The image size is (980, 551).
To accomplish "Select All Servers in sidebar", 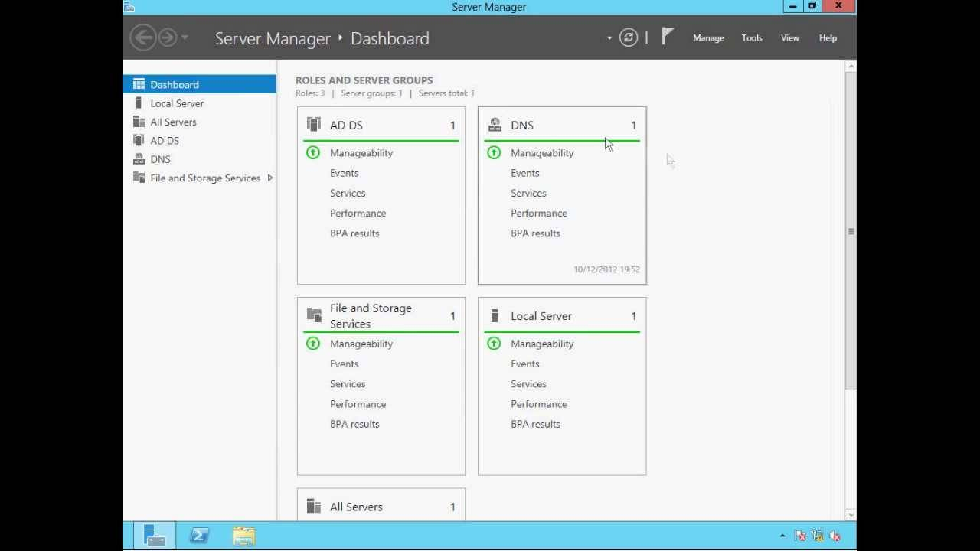I will point(173,122).
